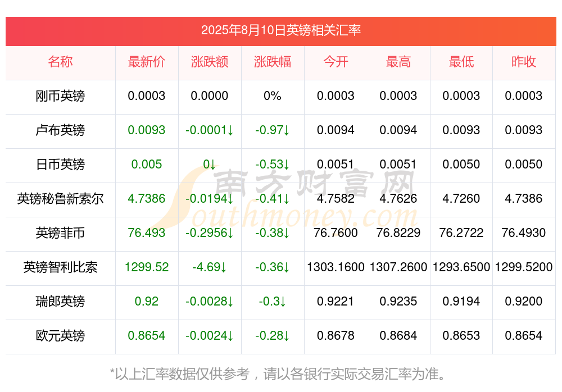The height and width of the screenshot is (392, 562).
Task: Click highest price 4.7626
Action: click(x=398, y=198)
